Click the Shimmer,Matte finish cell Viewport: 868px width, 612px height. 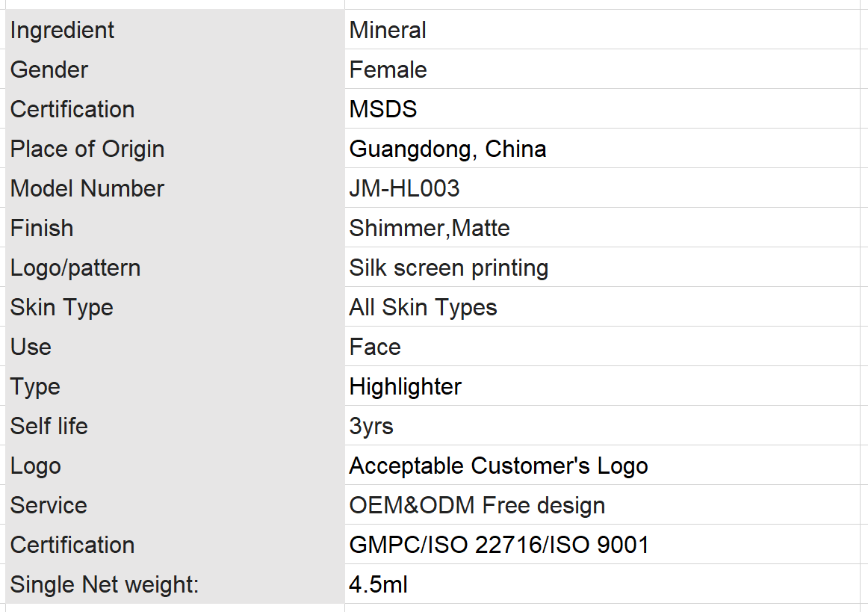pos(602,228)
